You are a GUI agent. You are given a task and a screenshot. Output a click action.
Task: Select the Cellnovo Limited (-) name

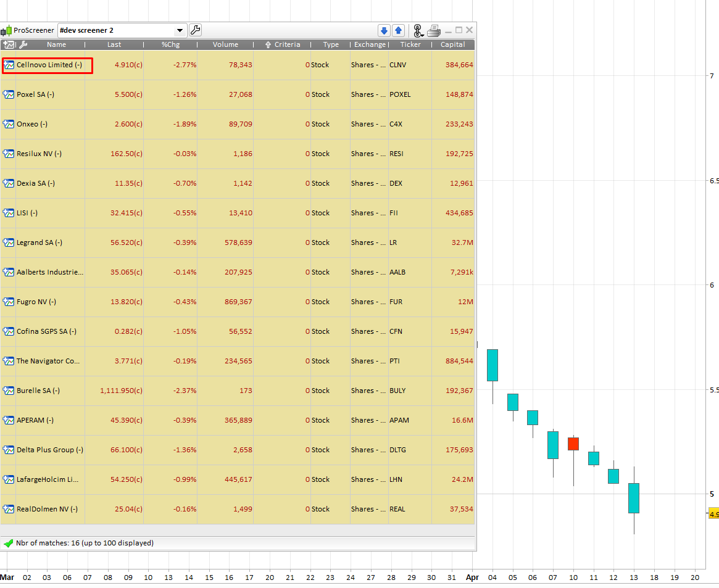tap(49, 65)
